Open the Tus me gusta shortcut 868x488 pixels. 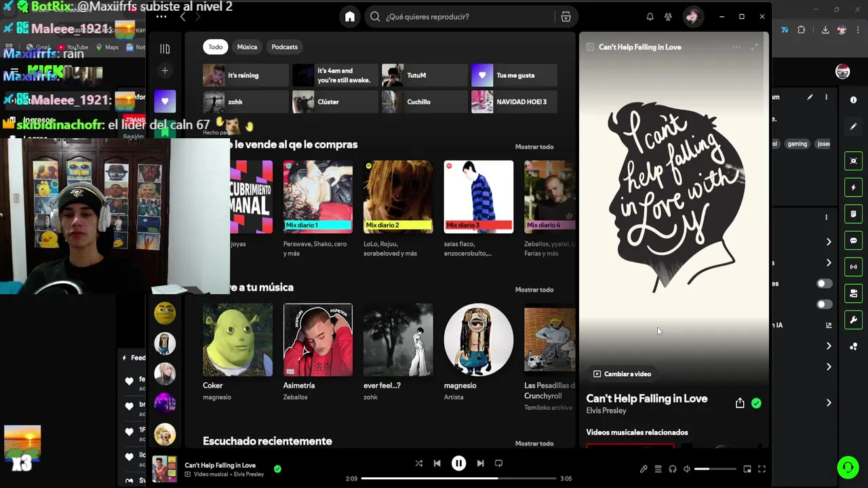[x=514, y=75]
